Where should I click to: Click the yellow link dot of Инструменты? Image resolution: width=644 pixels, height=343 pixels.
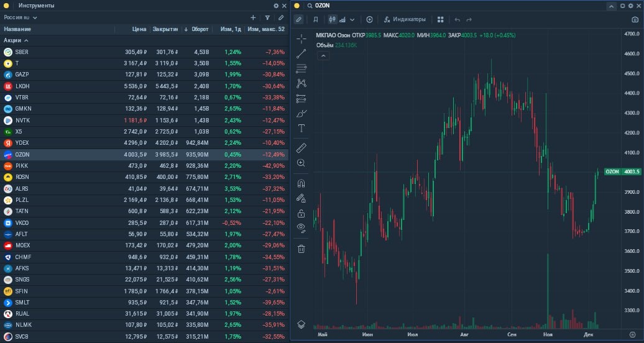6,6
